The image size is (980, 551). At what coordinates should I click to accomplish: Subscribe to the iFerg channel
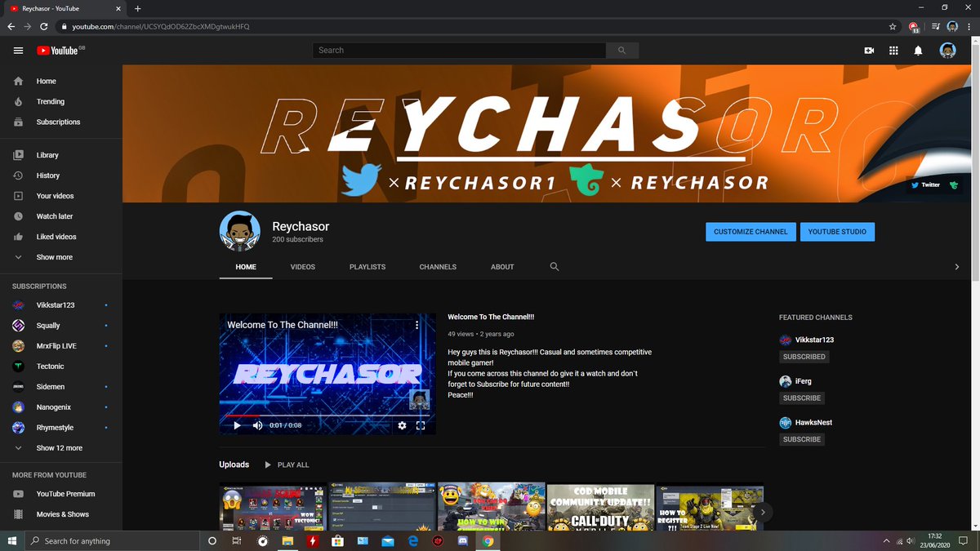point(802,398)
